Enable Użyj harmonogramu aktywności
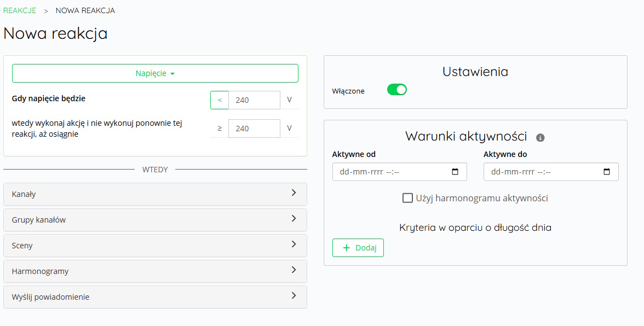644x326 pixels. (x=407, y=198)
